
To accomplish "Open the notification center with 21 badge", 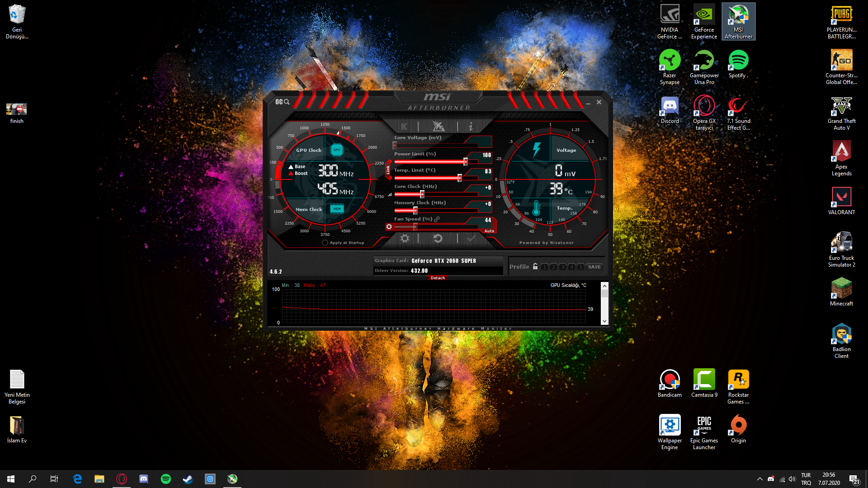I will (854, 479).
